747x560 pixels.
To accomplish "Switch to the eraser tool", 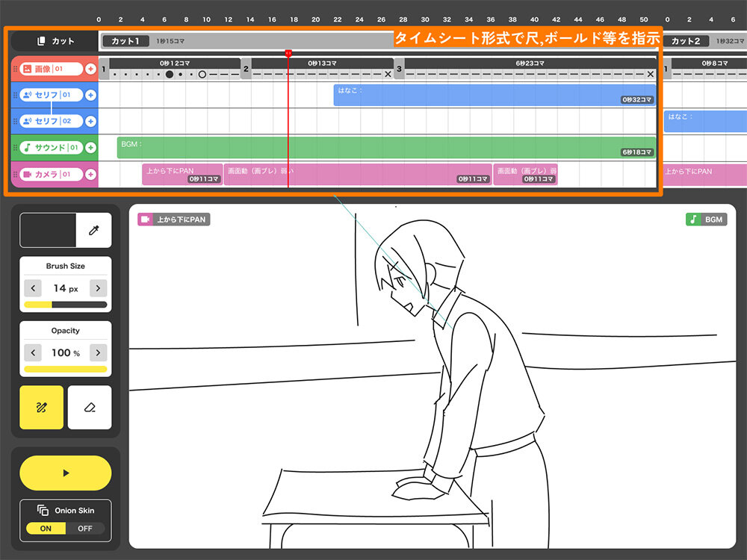I will pyautogui.click(x=90, y=408).
